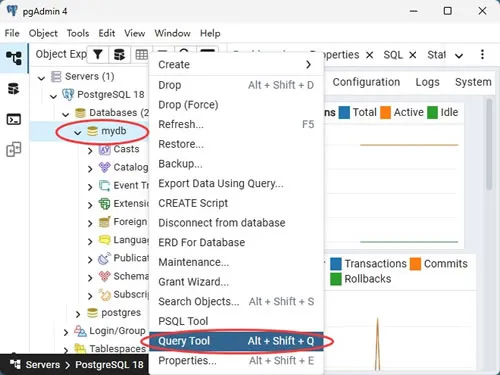Switch to the Logs dashboard tab
500x375 pixels.
(427, 82)
